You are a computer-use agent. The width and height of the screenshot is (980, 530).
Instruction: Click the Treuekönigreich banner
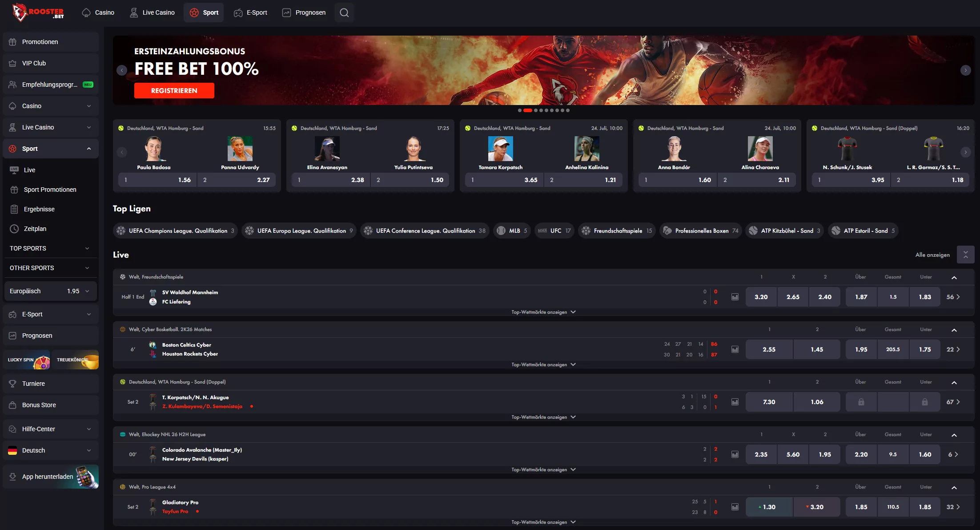click(75, 360)
